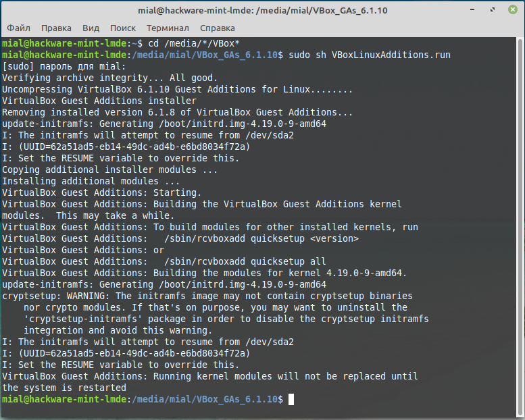This screenshot has height=420, width=525.
Task: Click 'Uncompressing VirtualBox 6.1.10 Guest Additions' line
Action: point(178,89)
